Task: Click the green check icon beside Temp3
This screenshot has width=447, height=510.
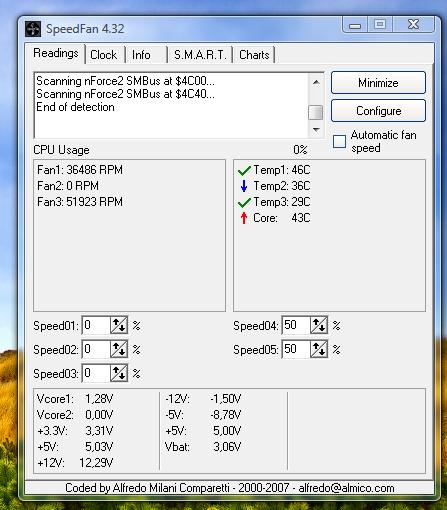Action: click(x=244, y=202)
